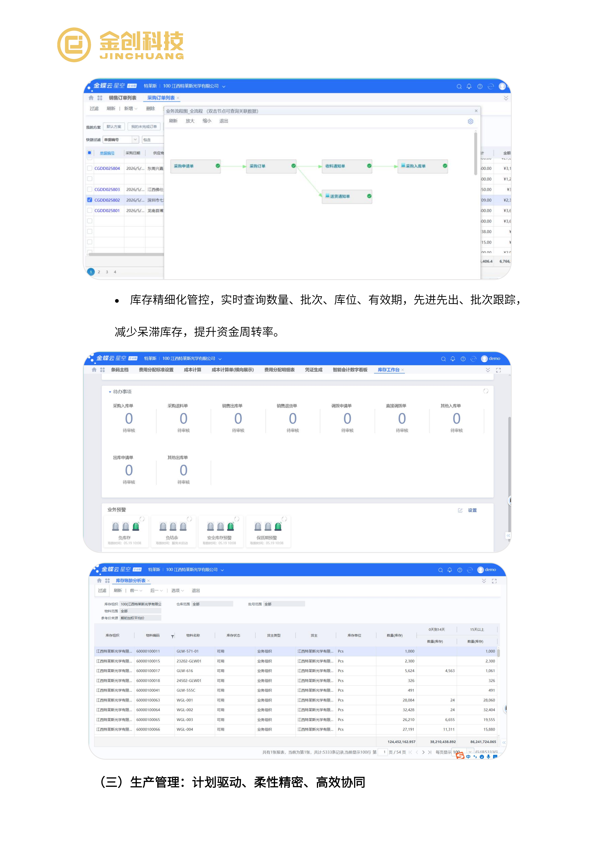
Task: Switch to the 成本计算 tab
Action: coord(192,370)
